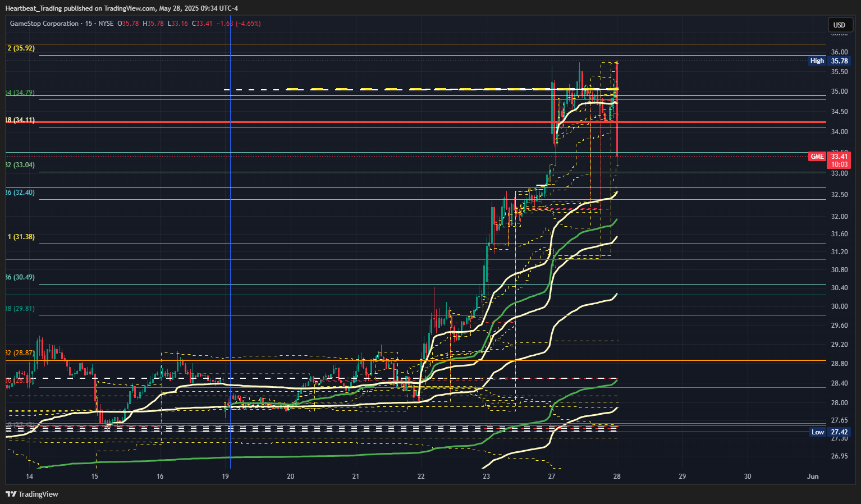Click the high value H35.78 in legend
Viewport: 861px width, 504px height.
[x=153, y=24]
